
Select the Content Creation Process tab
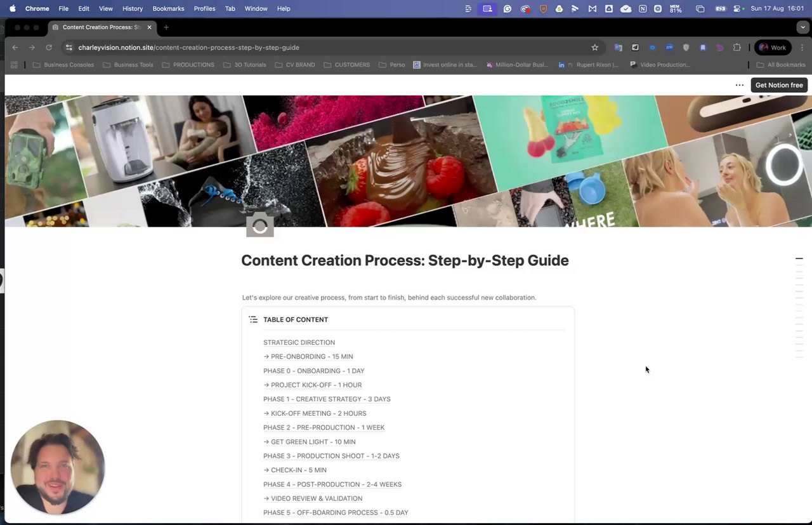point(101,27)
